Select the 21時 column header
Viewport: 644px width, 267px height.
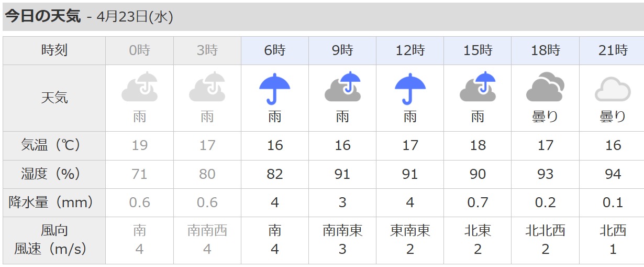(613, 50)
